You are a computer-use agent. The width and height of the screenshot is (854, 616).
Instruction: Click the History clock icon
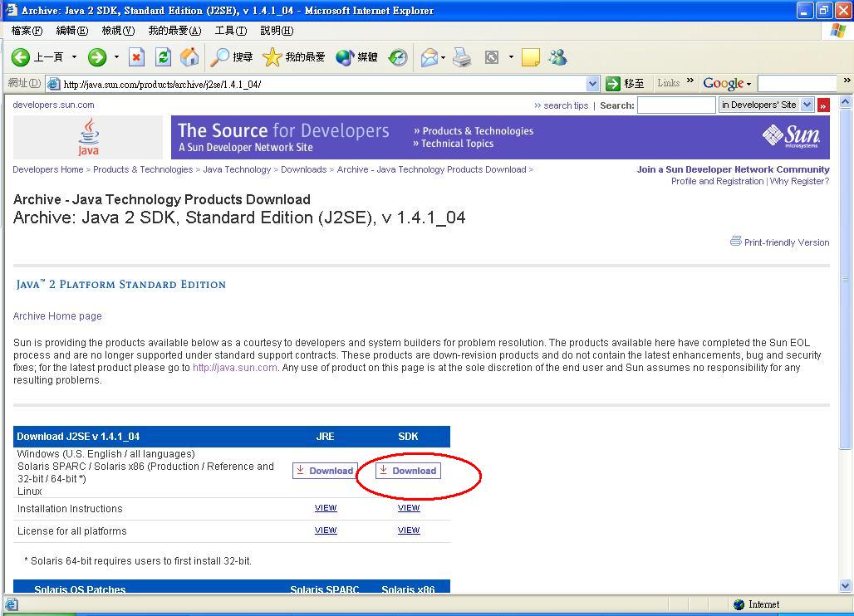[x=398, y=57]
